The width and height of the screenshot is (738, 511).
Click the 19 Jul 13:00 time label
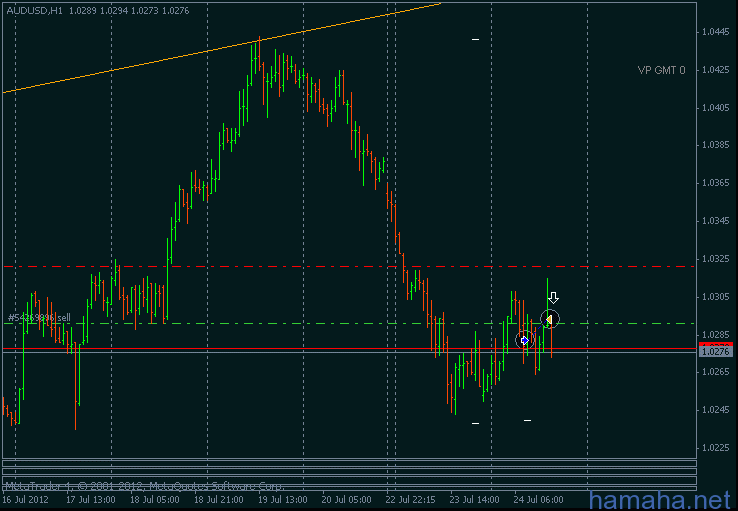[283, 498]
